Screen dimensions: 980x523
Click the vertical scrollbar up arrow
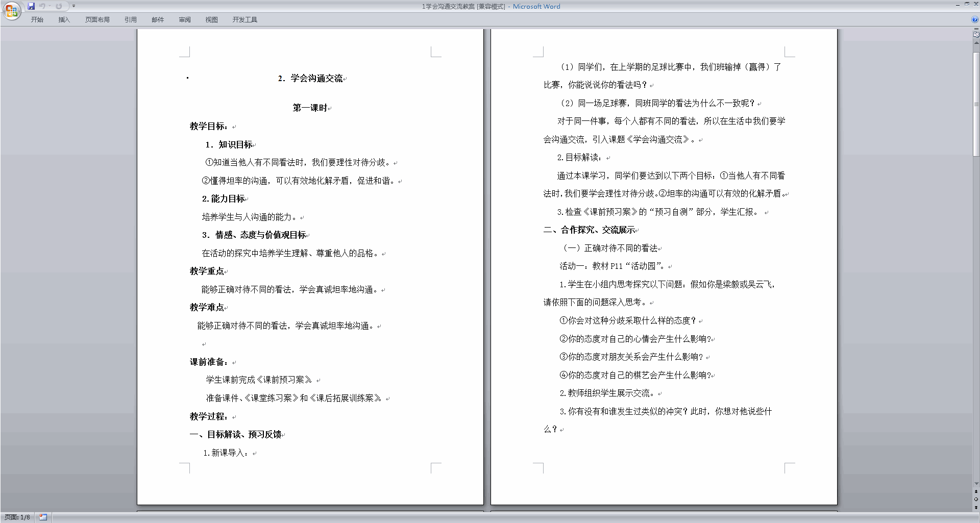976,43
